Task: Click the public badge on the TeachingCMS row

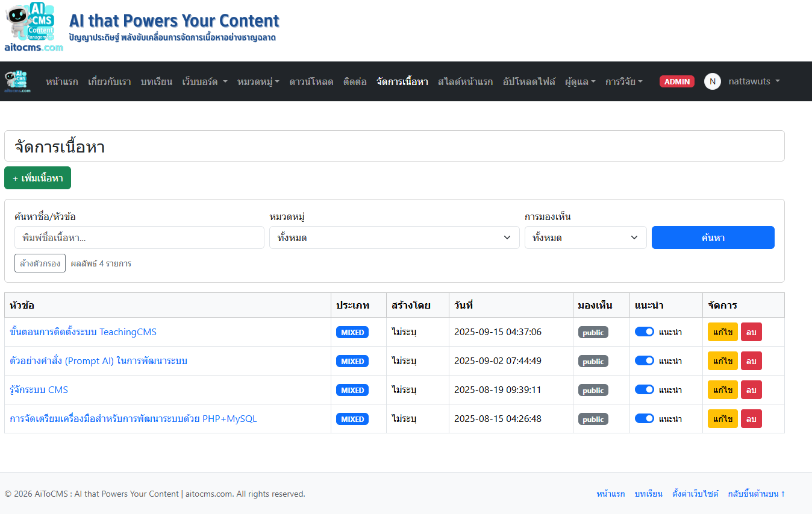Action: tap(593, 332)
